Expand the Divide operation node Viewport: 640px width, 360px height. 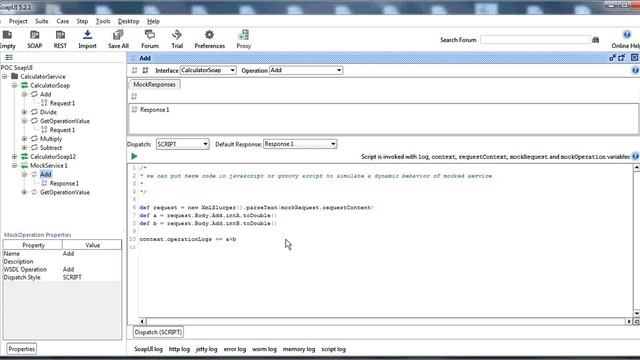(x=24, y=112)
